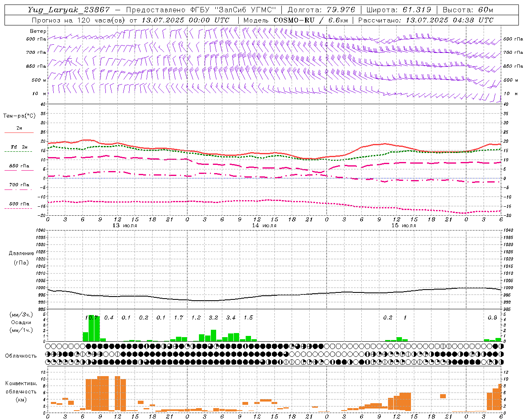
Task: Click the 0.9 precipitation total
Action: [492, 318]
